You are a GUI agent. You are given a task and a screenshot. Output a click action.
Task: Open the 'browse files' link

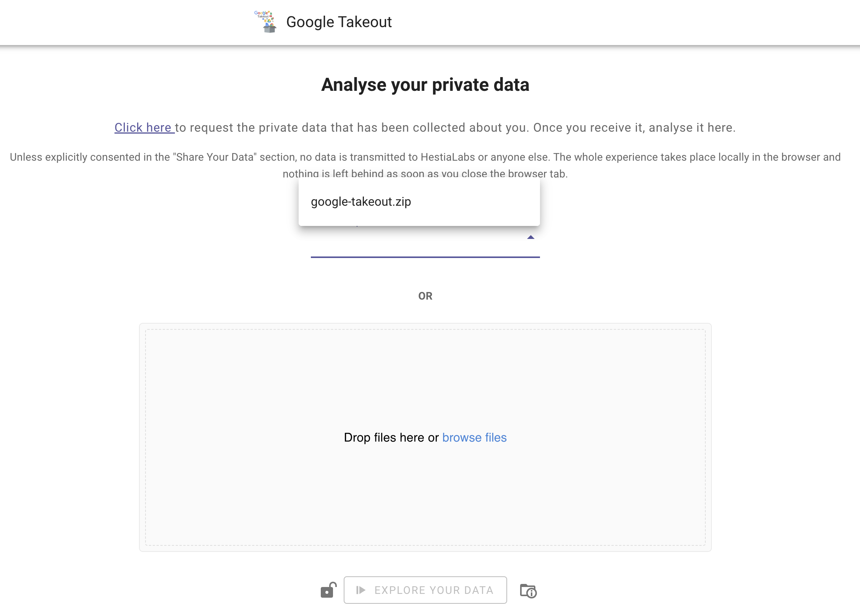[474, 437]
